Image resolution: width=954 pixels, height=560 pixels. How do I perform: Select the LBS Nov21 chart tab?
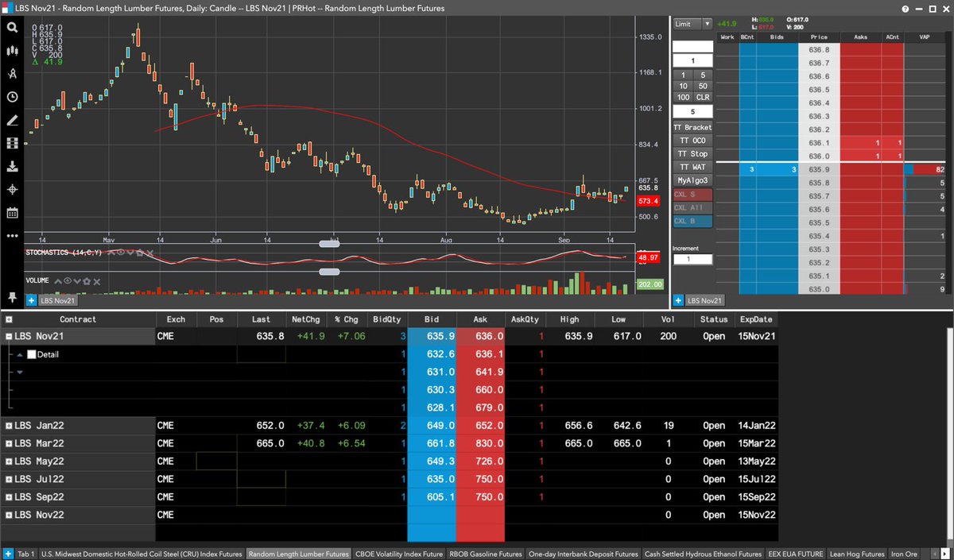[57, 300]
